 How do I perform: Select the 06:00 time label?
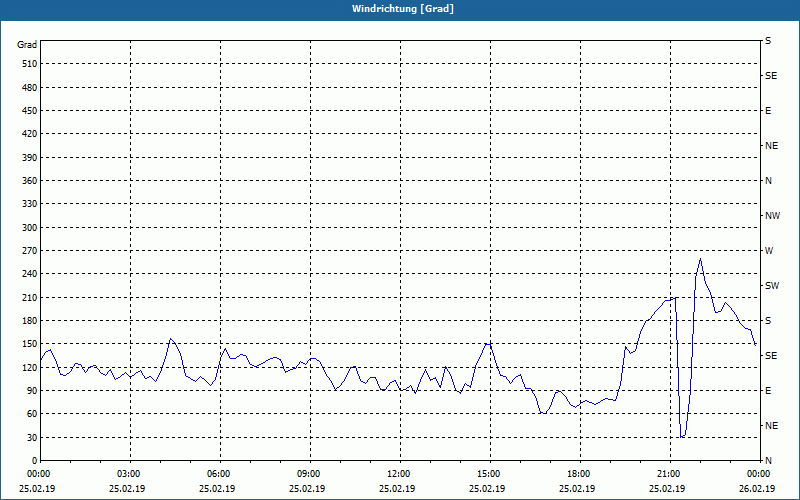pos(220,473)
